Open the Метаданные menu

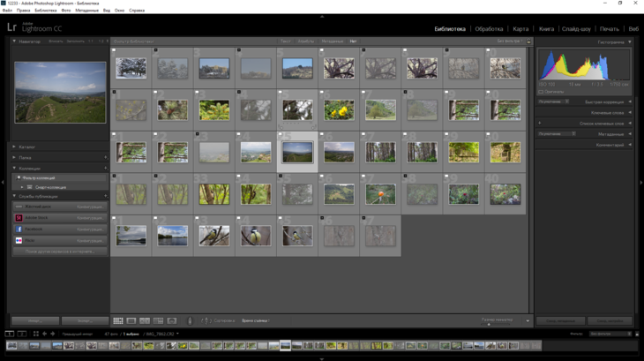tap(86, 11)
